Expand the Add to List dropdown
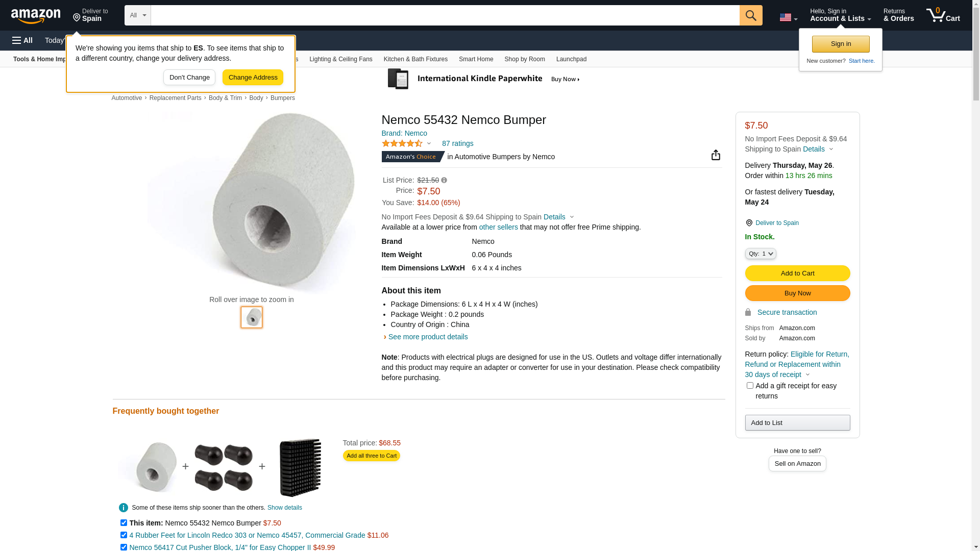Screen dimensions: 980x551 pyautogui.click(x=797, y=423)
